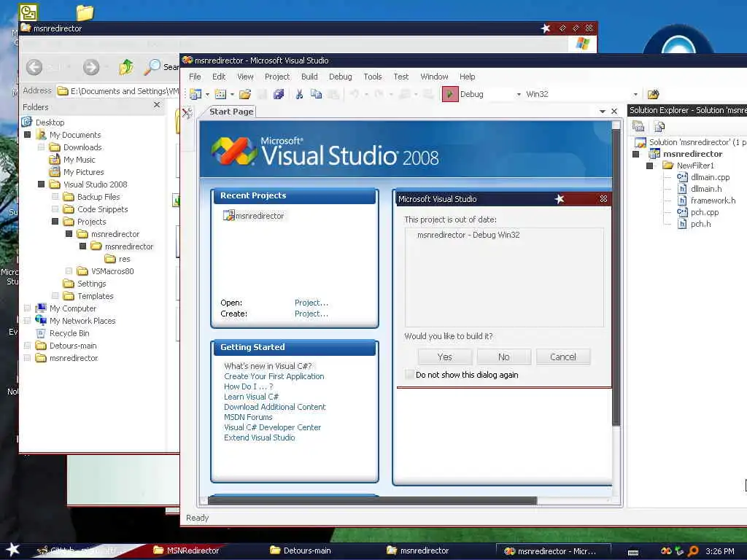Collapse the Projects folder node in Folders tree

[55, 222]
